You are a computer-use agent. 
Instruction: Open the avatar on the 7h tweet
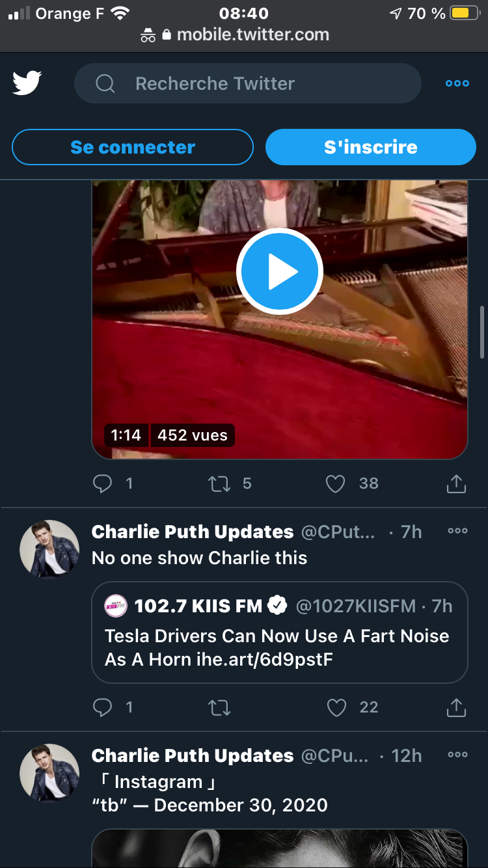[49, 549]
